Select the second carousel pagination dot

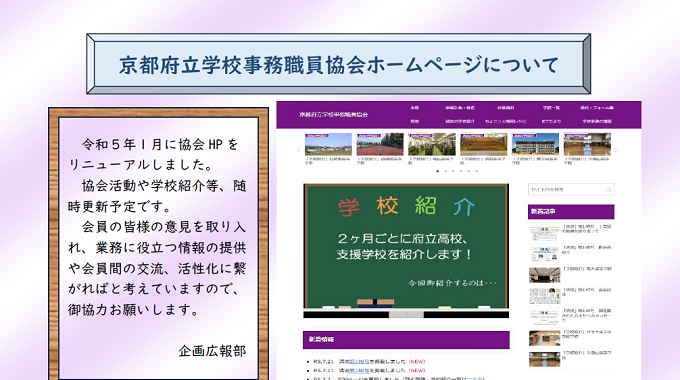pyautogui.click(x=445, y=171)
